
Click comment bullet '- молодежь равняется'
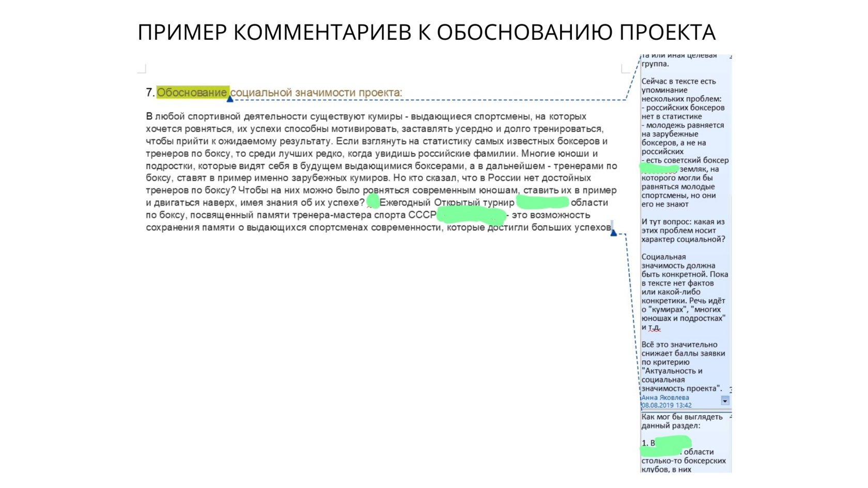point(683,125)
